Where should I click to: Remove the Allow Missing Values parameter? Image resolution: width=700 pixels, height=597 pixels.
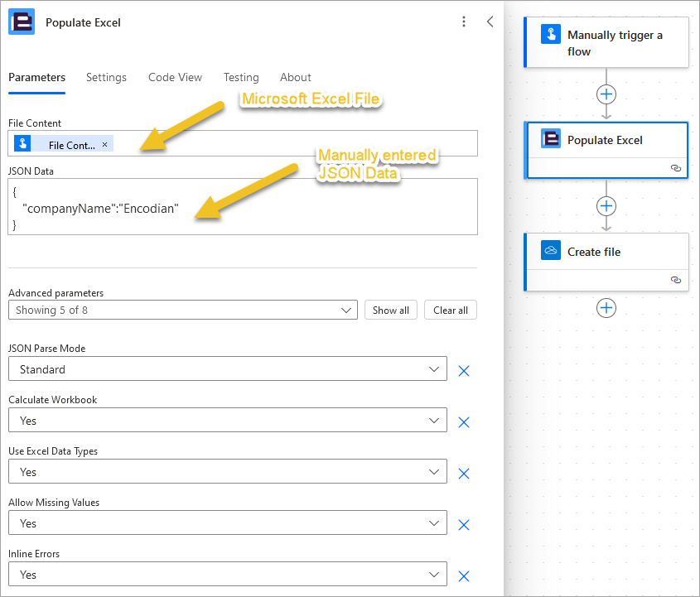464,525
